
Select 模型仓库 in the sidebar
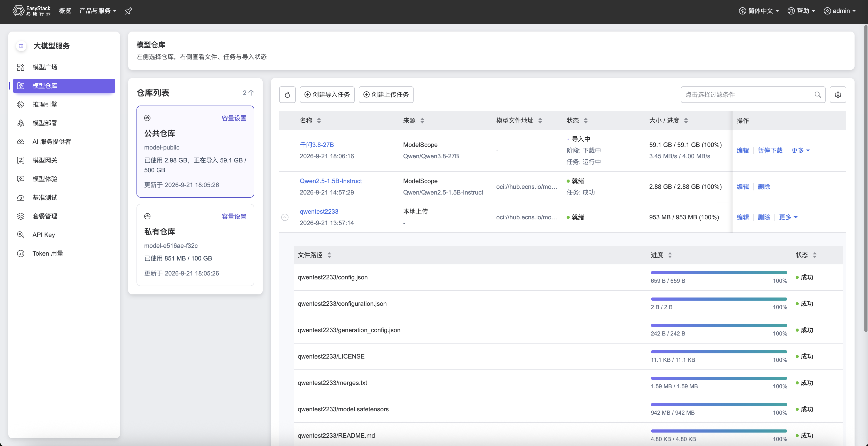click(x=64, y=86)
